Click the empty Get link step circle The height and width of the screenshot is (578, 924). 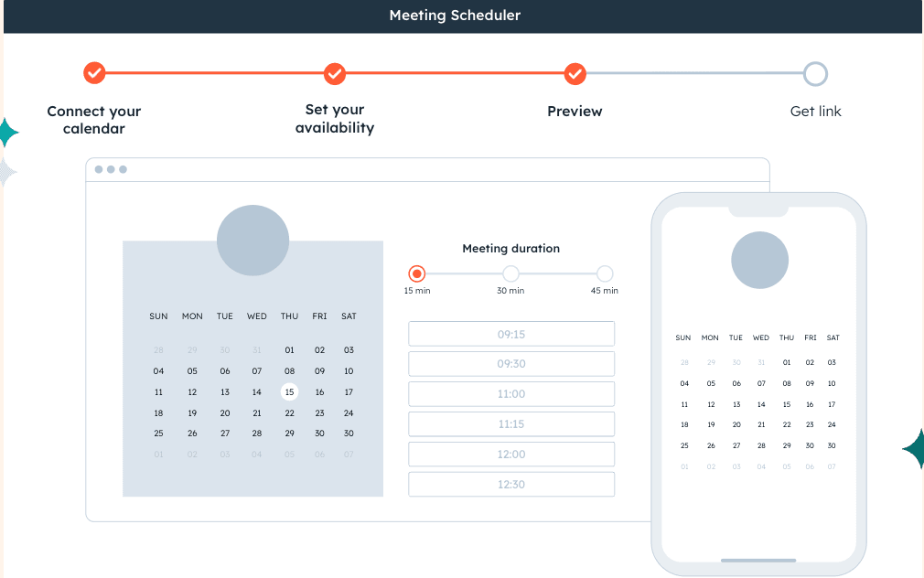pyautogui.click(x=815, y=74)
